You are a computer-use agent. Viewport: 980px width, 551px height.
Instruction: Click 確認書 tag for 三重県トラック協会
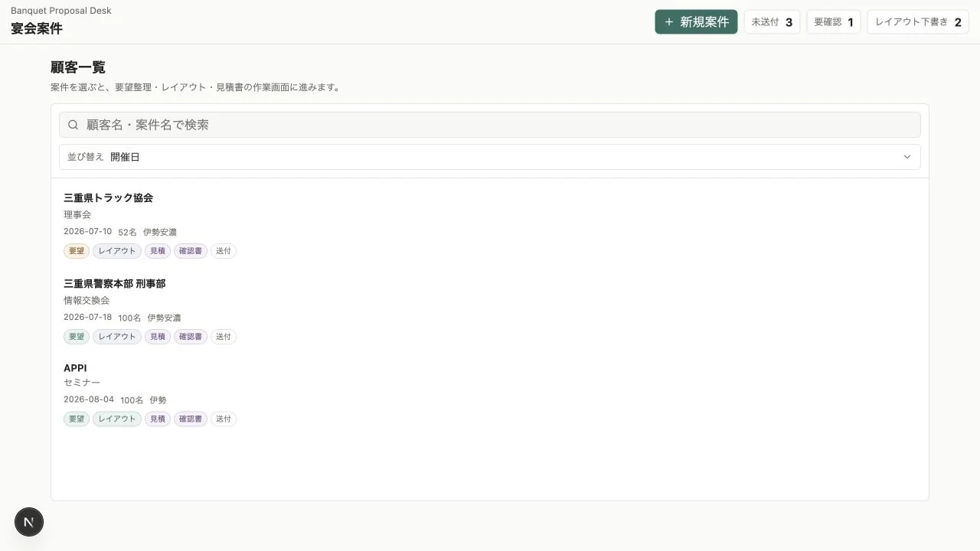pyautogui.click(x=191, y=251)
